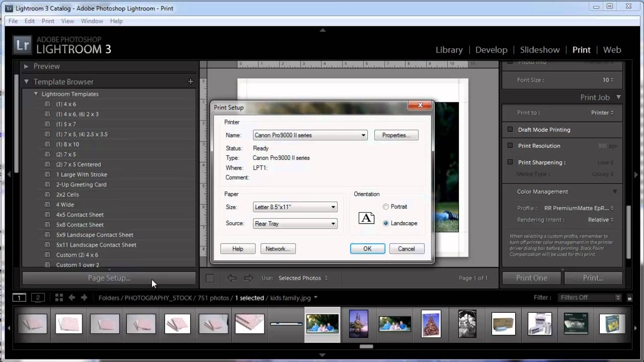Go forward arrow in filmstrip bar

[x=84, y=298]
